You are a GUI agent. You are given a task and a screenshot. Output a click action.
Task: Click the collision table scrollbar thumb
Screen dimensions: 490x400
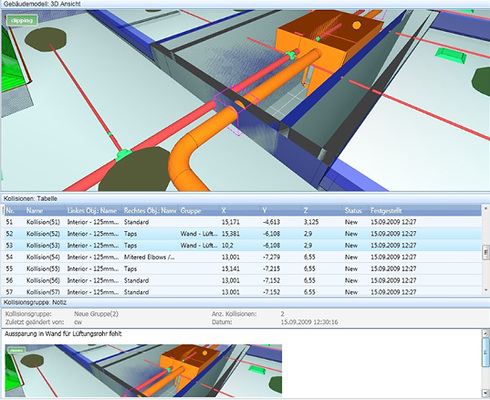tap(486, 252)
